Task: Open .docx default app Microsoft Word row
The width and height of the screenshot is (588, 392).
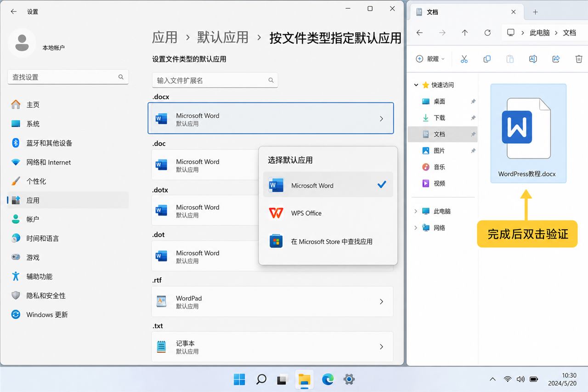Action: pyautogui.click(x=271, y=119)
